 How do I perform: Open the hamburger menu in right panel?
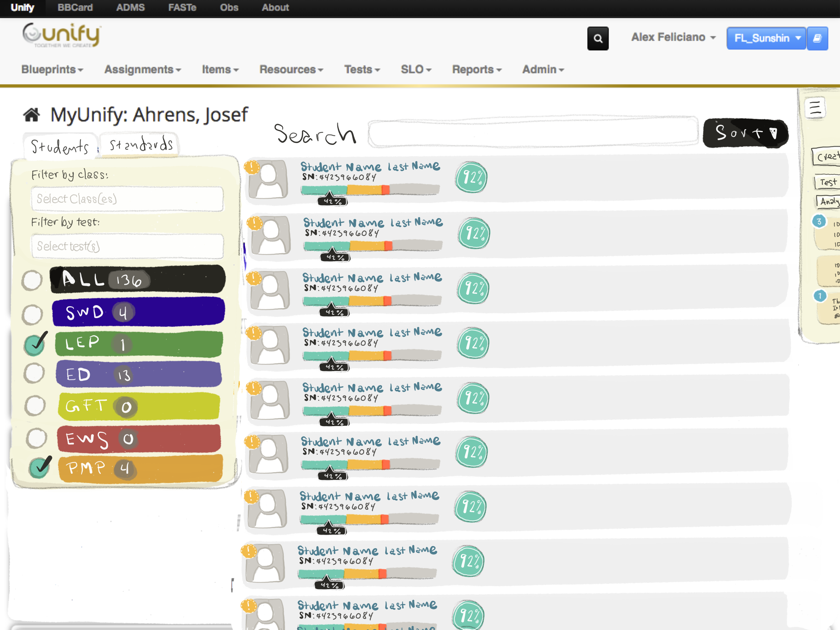815,108
